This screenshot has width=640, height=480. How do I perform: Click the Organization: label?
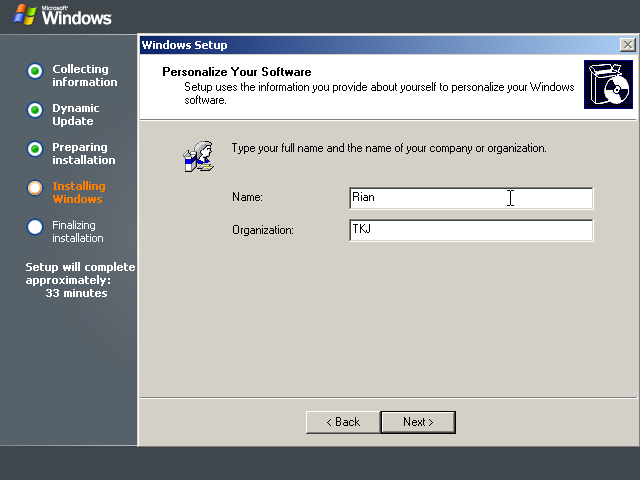point(263,230)
